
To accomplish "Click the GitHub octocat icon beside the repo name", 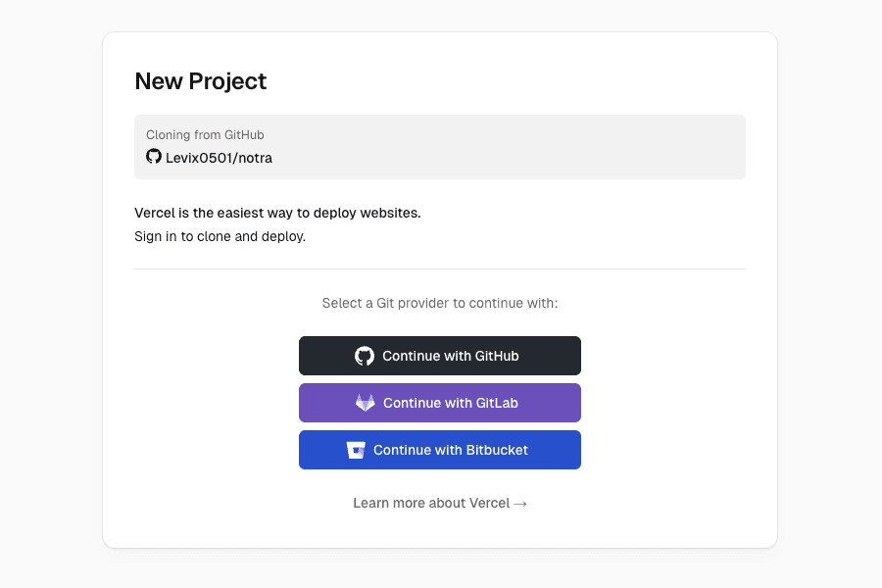I will (x=154, y=157).
